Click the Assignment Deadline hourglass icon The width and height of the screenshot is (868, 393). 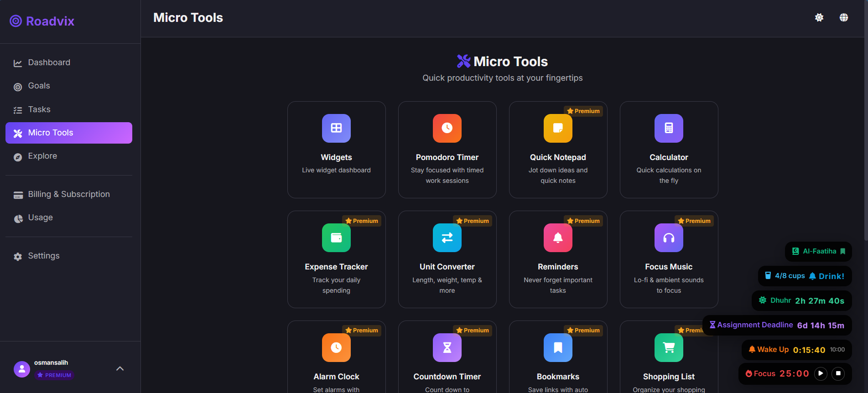tap(712, 325)
